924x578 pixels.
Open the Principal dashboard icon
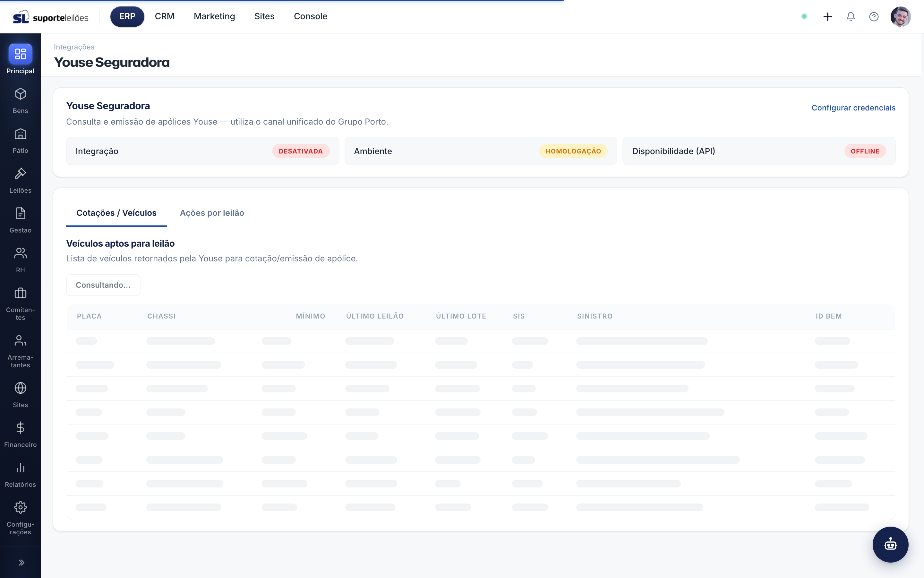click(20, 54)
